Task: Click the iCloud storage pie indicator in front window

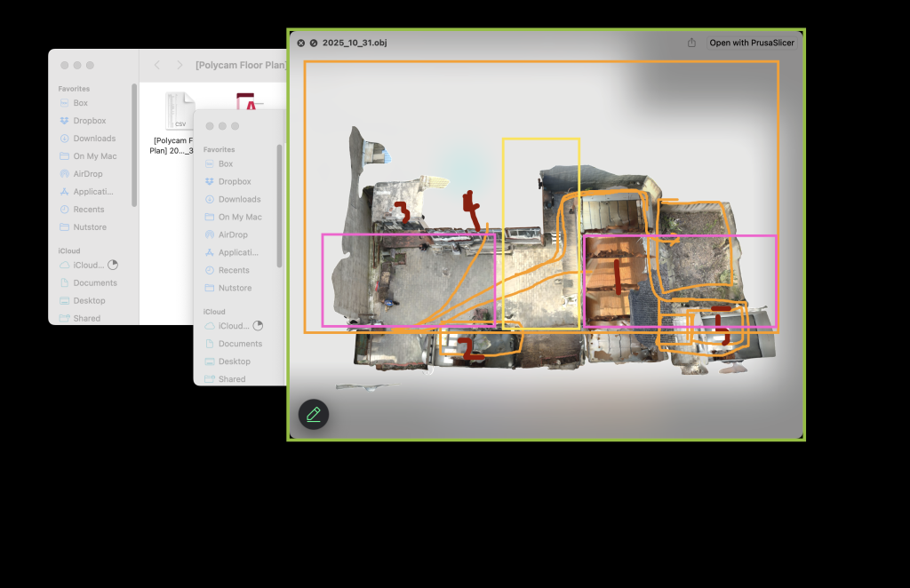Action: [x=258, y=326]
